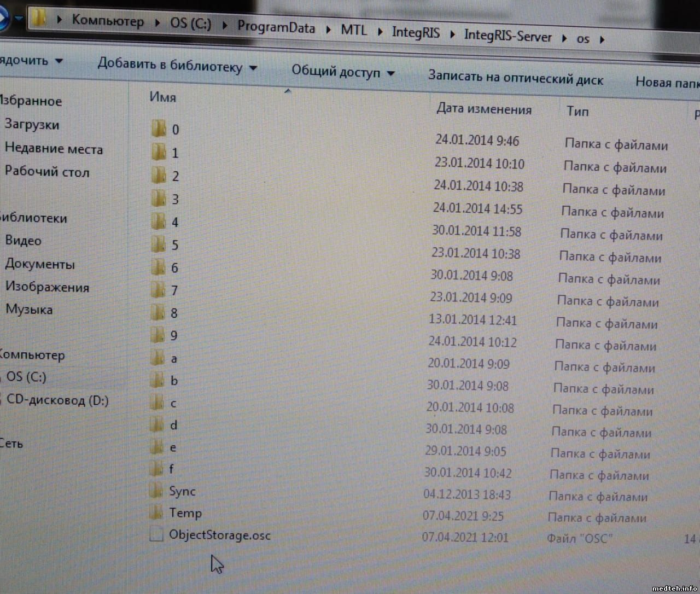This screenshot has height=594, width=700.
Task: Click the Sync folder icon
Action: [156, 491]
